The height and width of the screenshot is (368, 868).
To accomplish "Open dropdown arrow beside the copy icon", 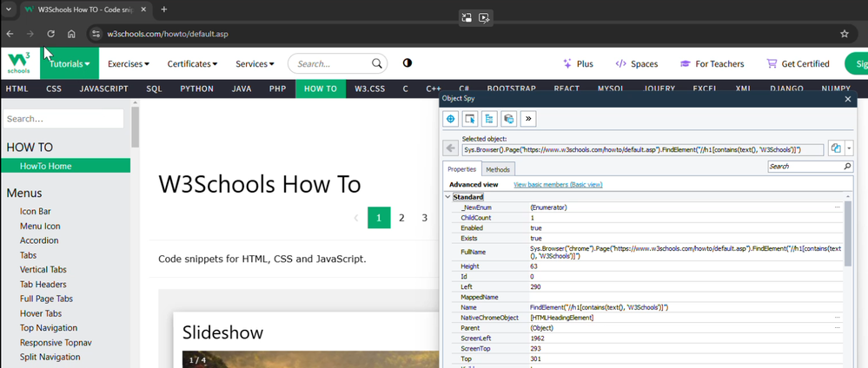I will [x=849, y=148].
